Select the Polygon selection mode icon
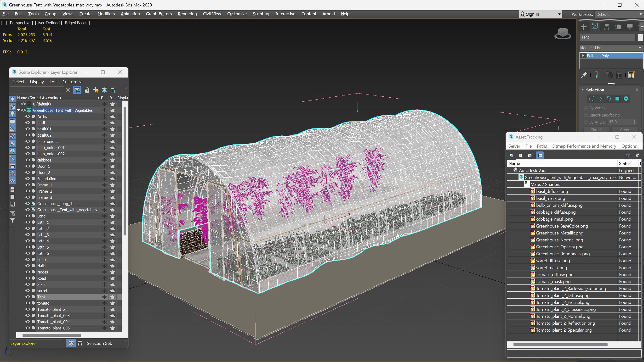The height and width of the screenshot is (362, 644). (618, 99)
